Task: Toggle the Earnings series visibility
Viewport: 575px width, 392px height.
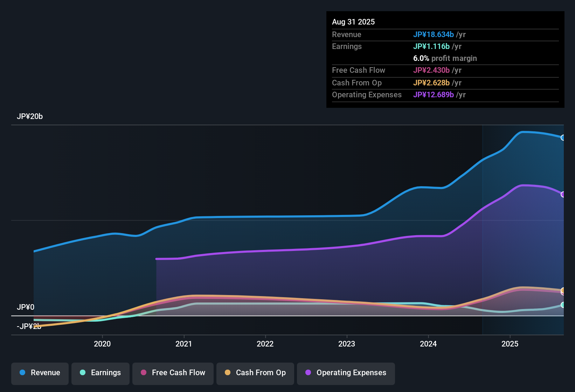Action: (x=100, y=373)
